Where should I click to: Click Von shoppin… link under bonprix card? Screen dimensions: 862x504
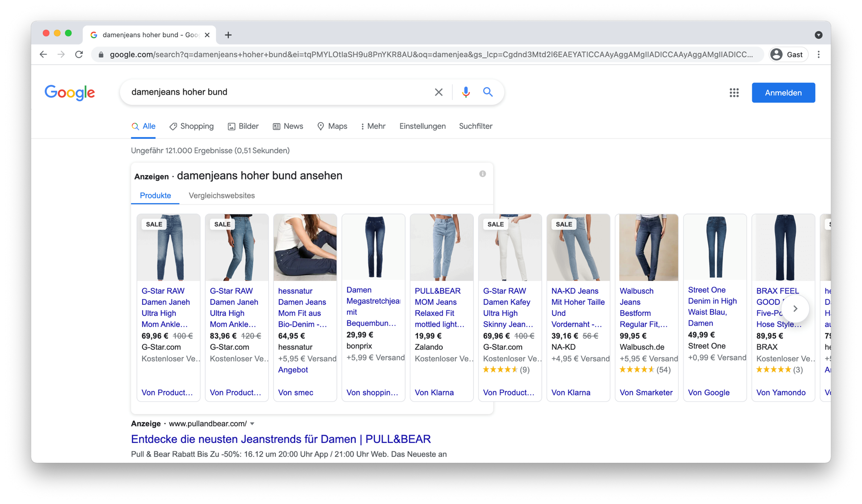point(372,393)
